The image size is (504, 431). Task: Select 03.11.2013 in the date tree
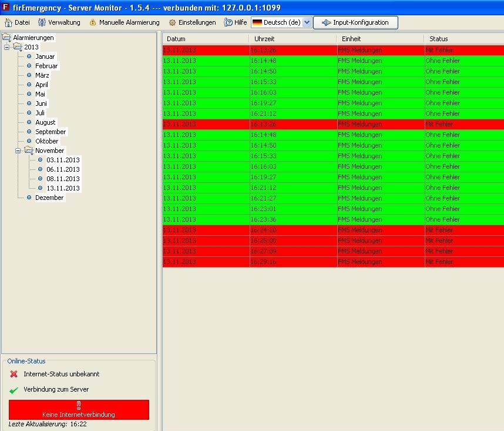click(63, 160)
